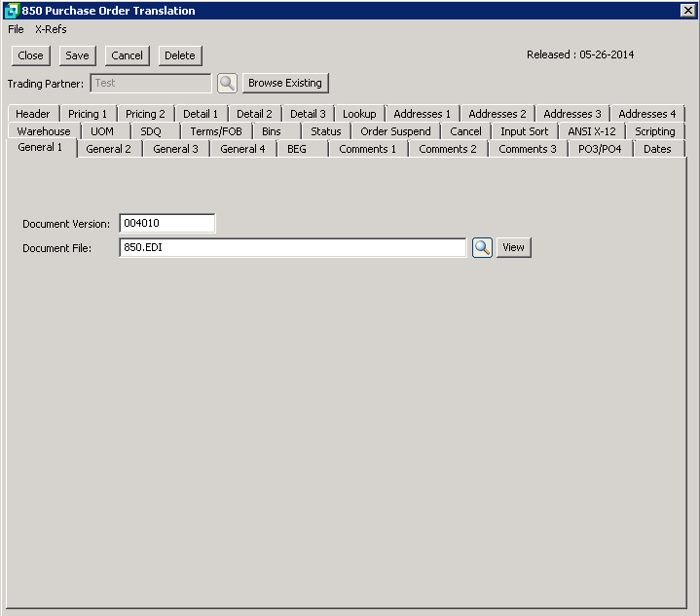Switch to the PO3/PO4 tab
Screen dimensions: 700x616
(600, 149)
